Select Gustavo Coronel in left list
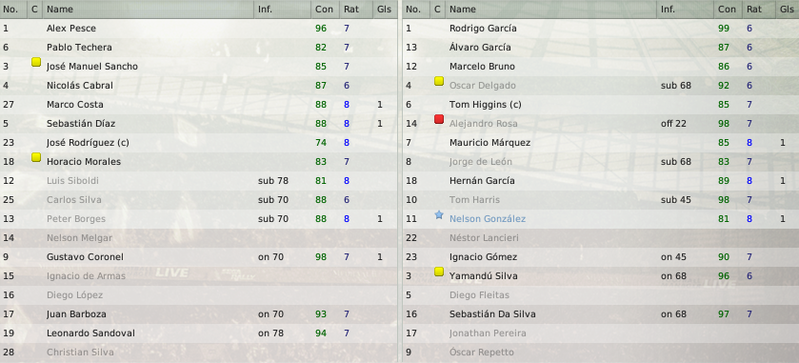This screenshot has width=799, height=363. [x=199, y=257]
